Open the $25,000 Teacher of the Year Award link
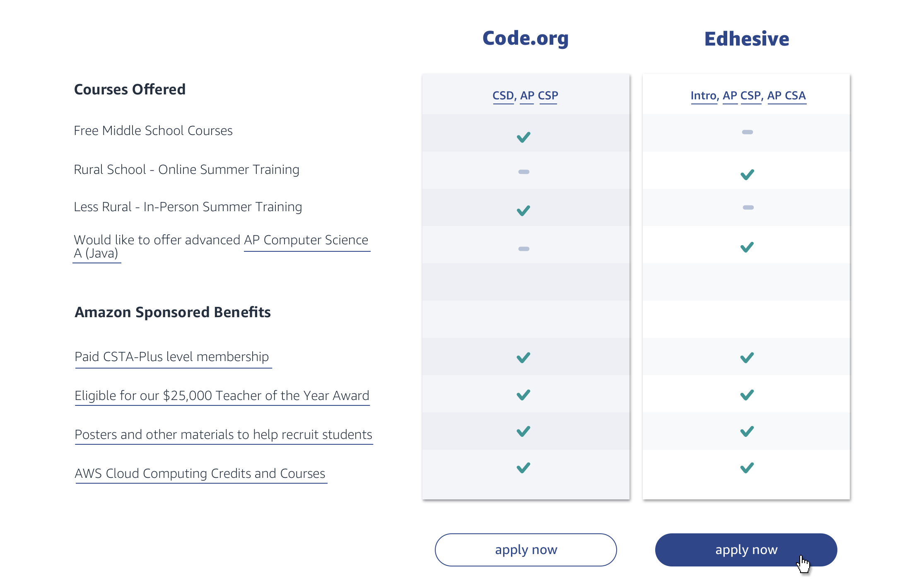Screen dimensions: 902x588 point(222,395)
